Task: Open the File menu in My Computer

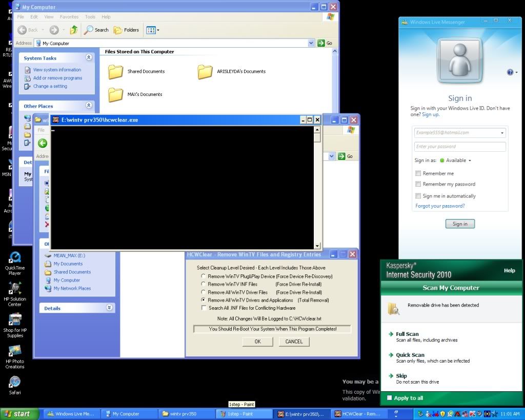Action: pos(21,17)
